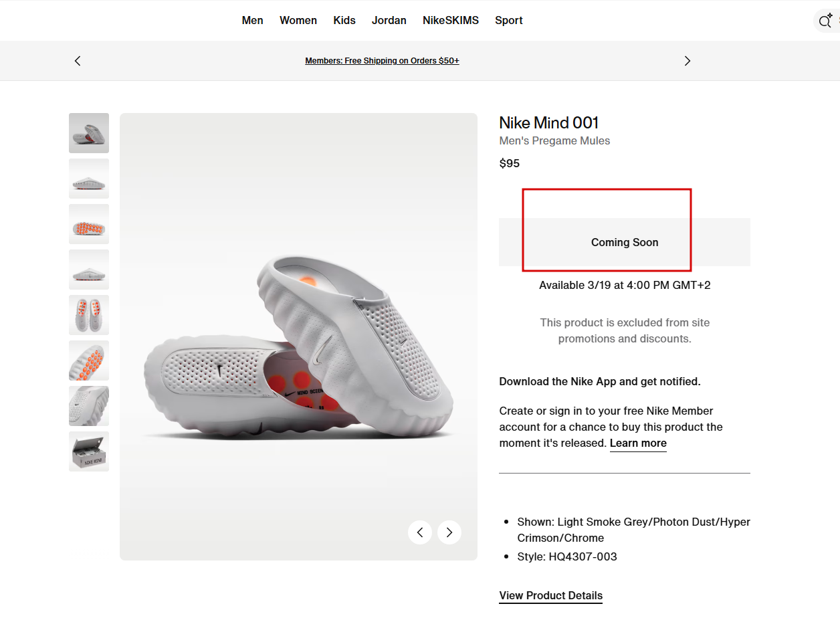Click the search icon in the header
This screenshot has height=618, width=840.
pyautogui.click(x=825, y=21)
